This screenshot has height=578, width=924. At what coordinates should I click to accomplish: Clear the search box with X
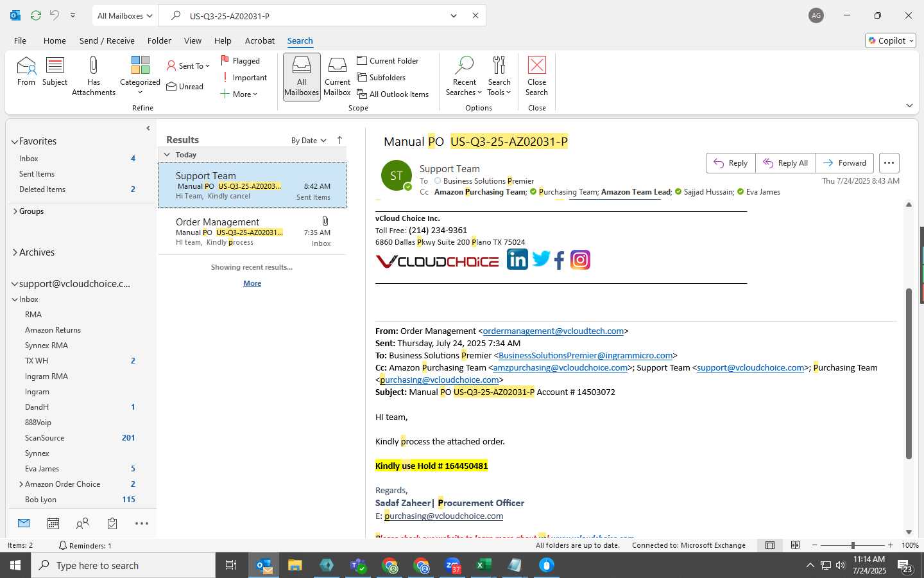(475, 15)
